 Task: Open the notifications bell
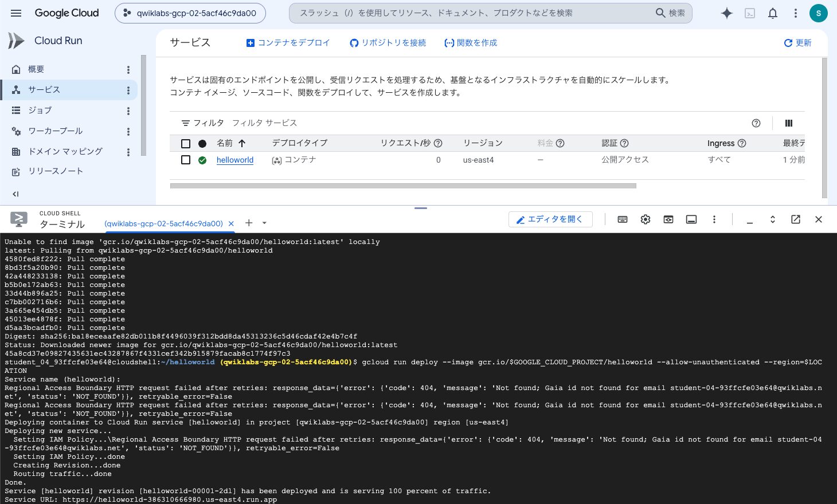click(x=773, y=13)
